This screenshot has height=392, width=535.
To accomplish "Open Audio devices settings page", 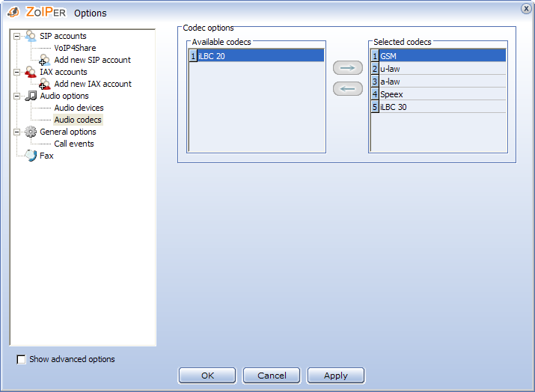I will click(79, 108).
